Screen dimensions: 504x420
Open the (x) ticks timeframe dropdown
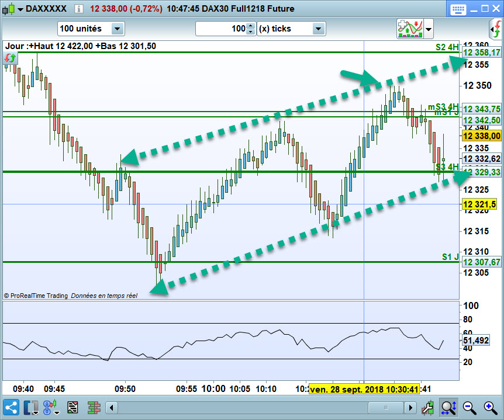pos(318,29)
